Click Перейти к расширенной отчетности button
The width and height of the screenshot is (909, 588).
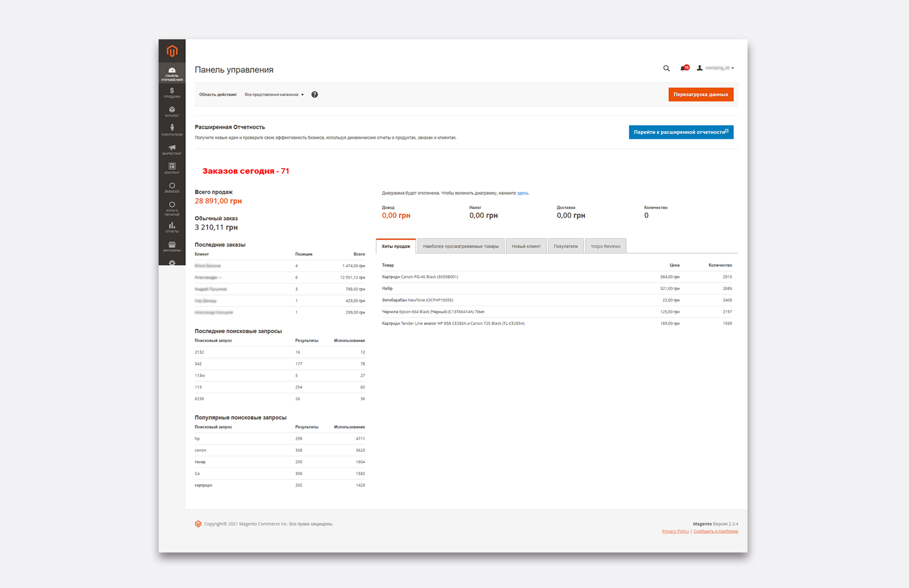coord(680,132)
